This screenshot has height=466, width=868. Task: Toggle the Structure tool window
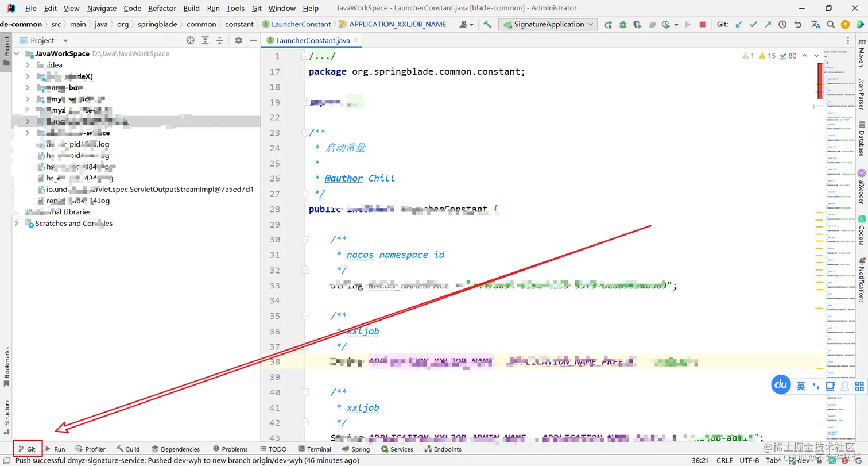(7, 417)
